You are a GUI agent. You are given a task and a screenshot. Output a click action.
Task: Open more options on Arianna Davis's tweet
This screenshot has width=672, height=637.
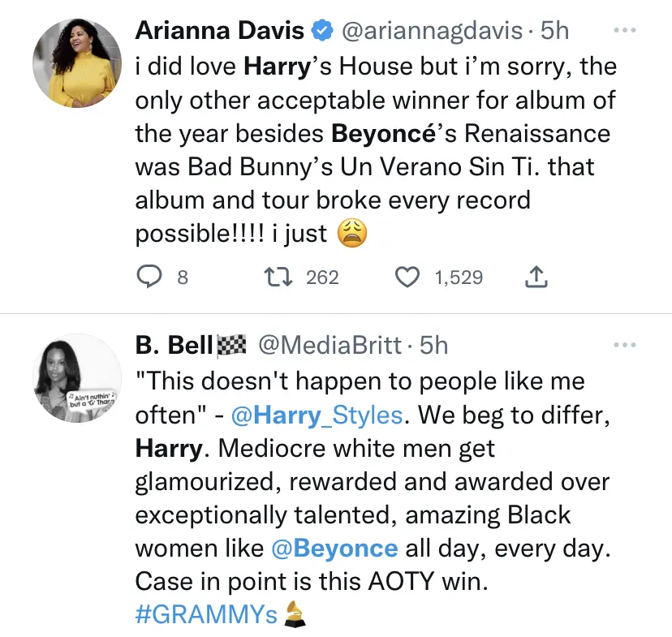[624, 31]
